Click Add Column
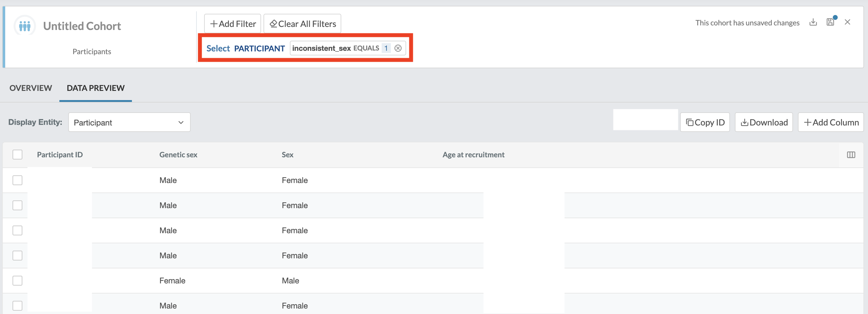The image size is (868, 314). pyautogui.click(x=831, y=122)
